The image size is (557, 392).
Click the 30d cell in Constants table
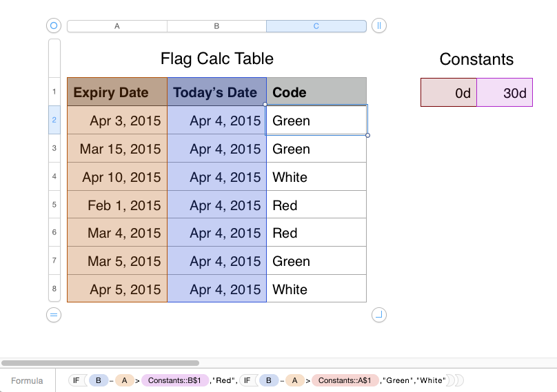click(x=505, y=93)
